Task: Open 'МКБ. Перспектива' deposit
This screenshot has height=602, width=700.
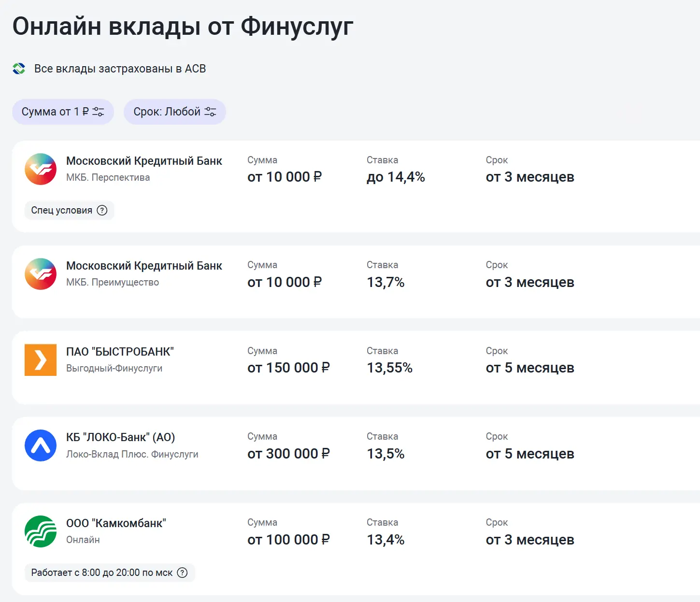Action: 108,177
